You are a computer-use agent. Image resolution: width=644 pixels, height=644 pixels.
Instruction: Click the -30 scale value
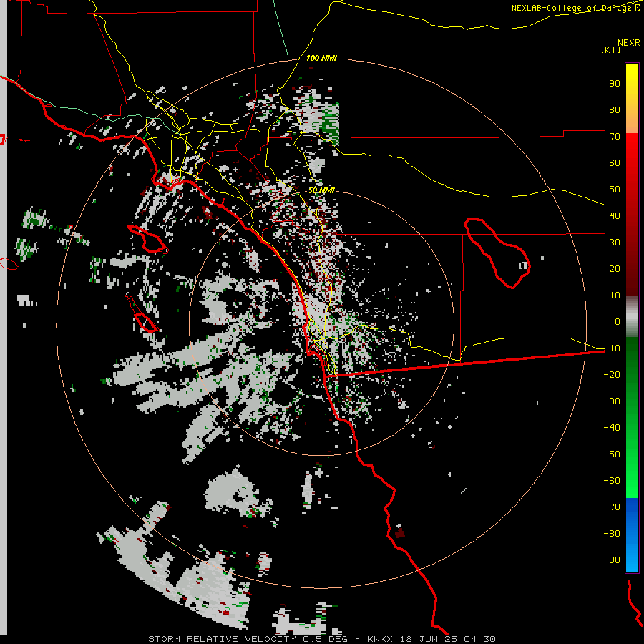[x=612, y=401]
